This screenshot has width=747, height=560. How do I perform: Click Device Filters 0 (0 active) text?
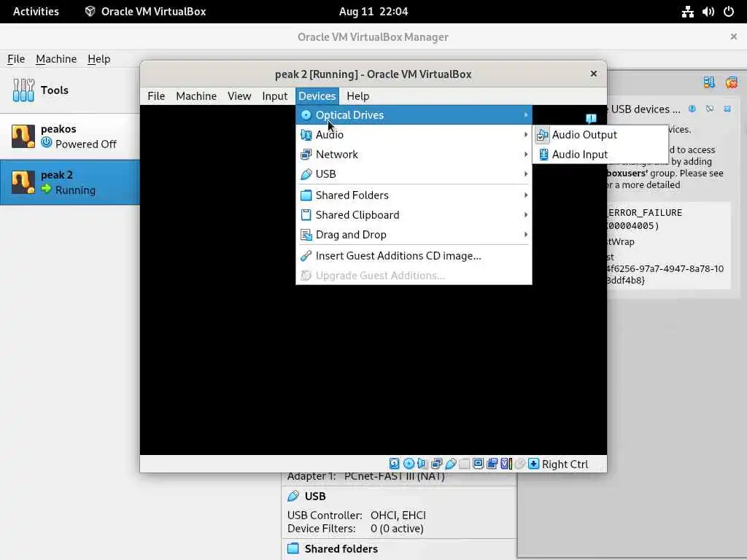pos(355,529)
